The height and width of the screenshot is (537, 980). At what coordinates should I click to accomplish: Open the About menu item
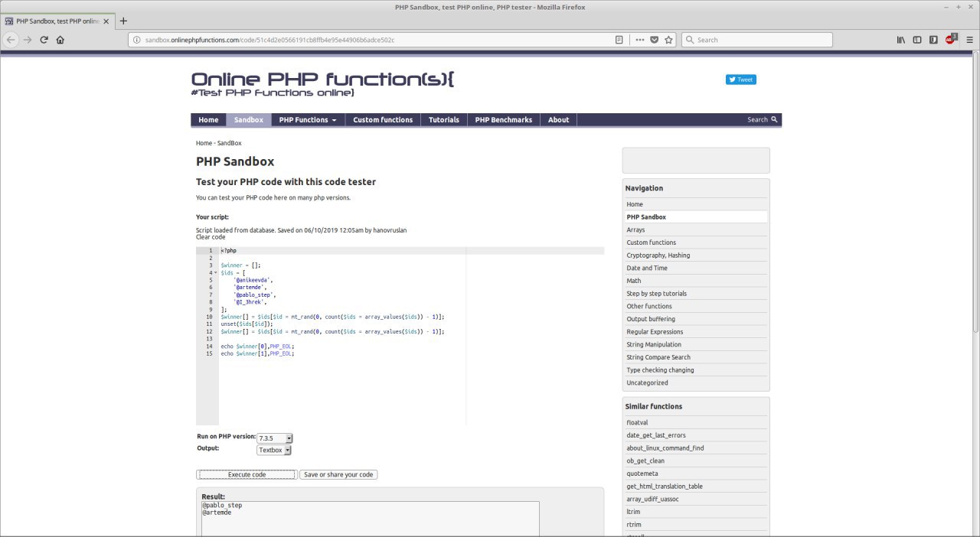tap(559, 120)
